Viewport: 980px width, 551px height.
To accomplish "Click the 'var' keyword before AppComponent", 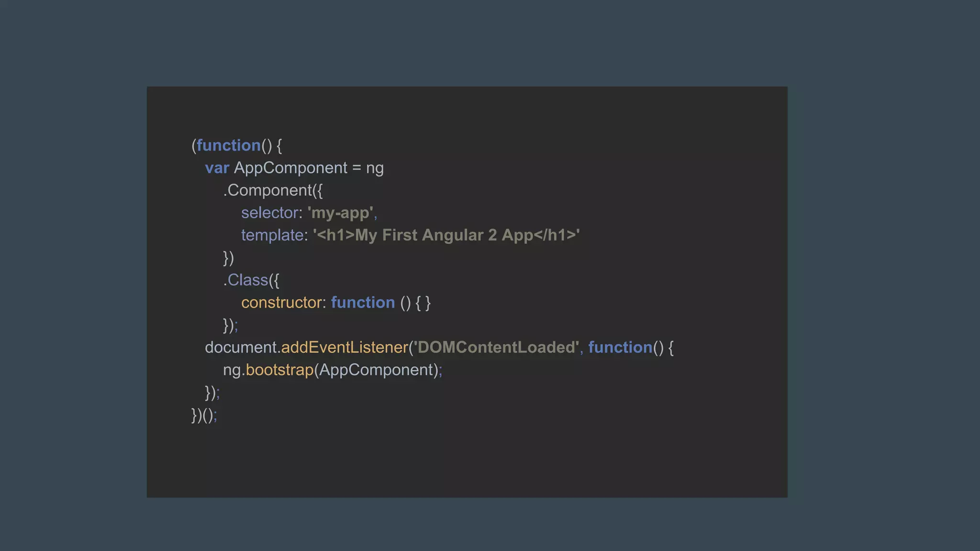I will [x=217, y=168].
